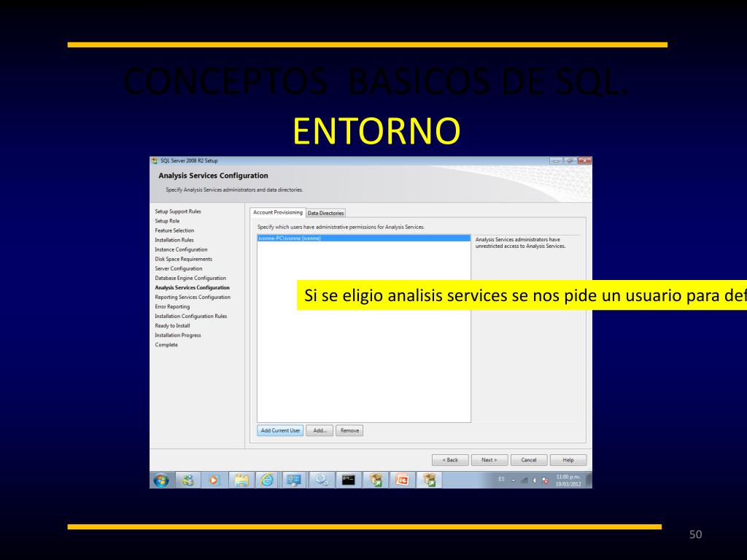Open the gears services icon in taskbar
The image size is (747, 560).
[x=321, y=480]
